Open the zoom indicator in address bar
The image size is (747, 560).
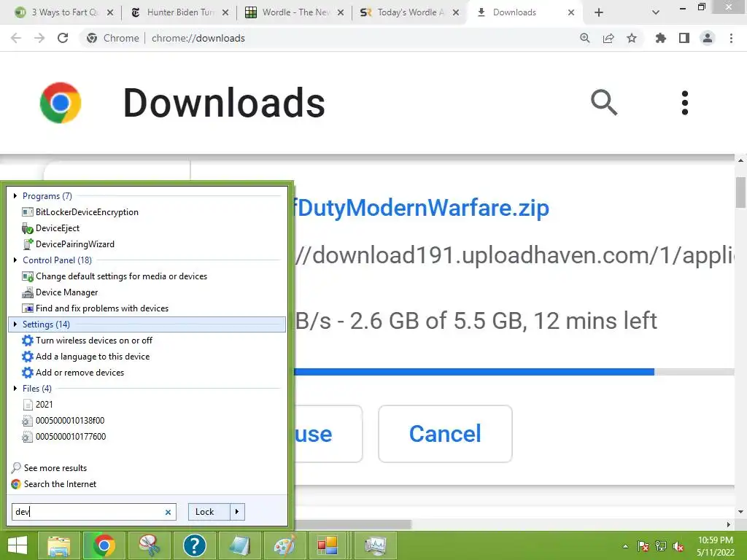pos(584,38)
